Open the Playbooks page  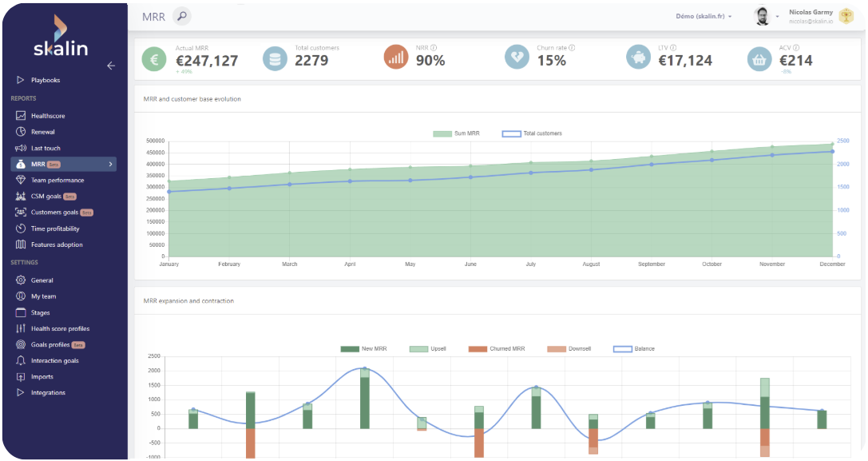pos(45,80)
